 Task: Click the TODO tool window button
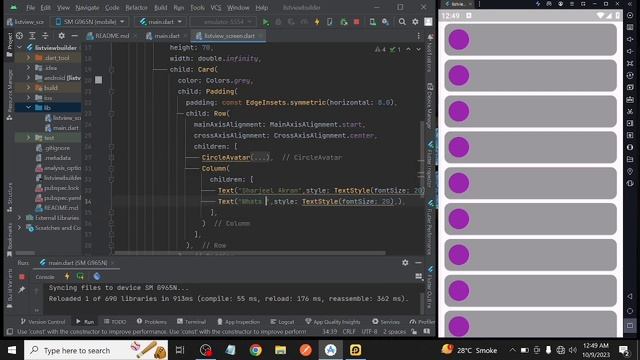tap(115, 322)
